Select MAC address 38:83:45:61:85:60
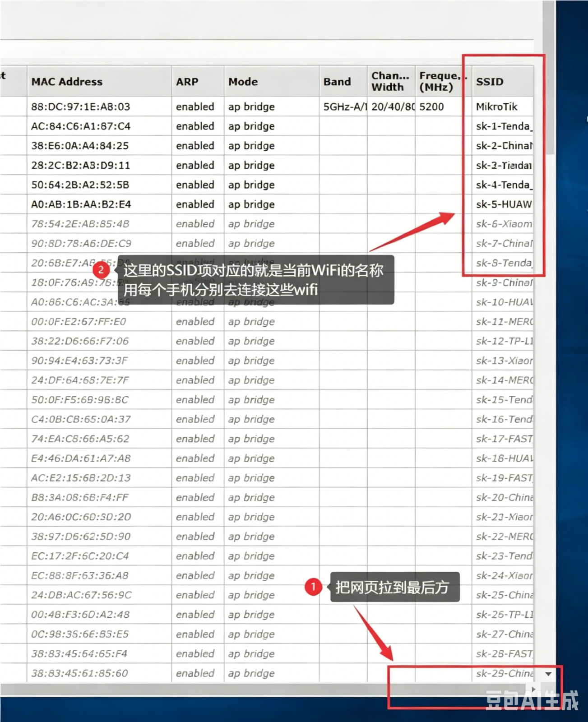The image size is (588, 722). pos(79,674)
